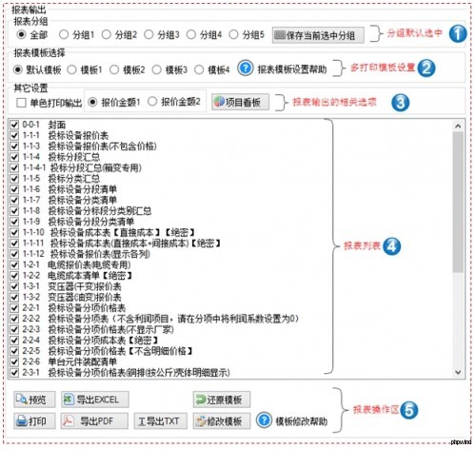Click the report list scroll-down arrow
This screenshot has width=476, height=449.
click(x=458, y=372)
